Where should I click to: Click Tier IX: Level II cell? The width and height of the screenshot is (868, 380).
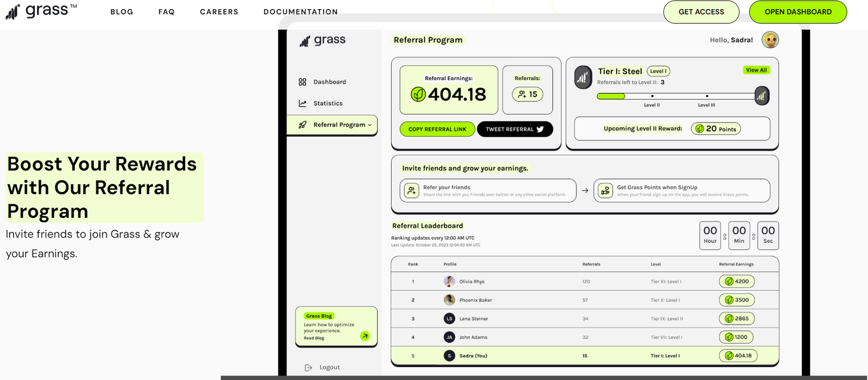tap(667, 319)
